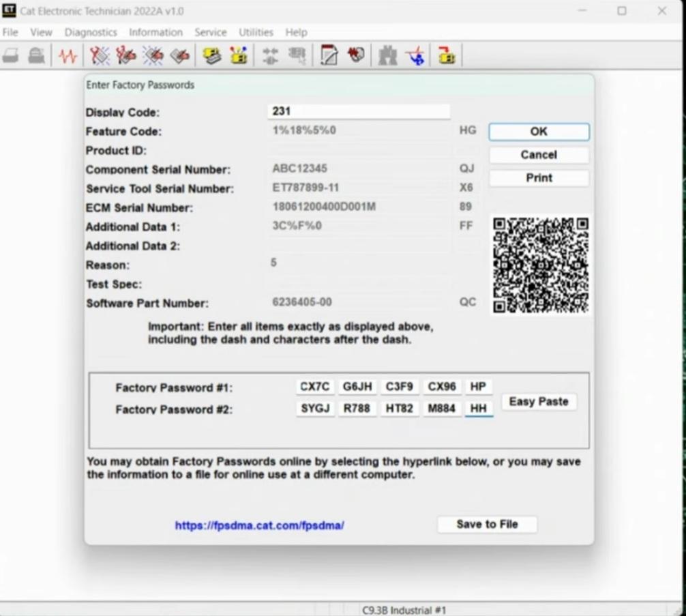
Task: Open the Diagnostics menu
Action: (91, 32)
